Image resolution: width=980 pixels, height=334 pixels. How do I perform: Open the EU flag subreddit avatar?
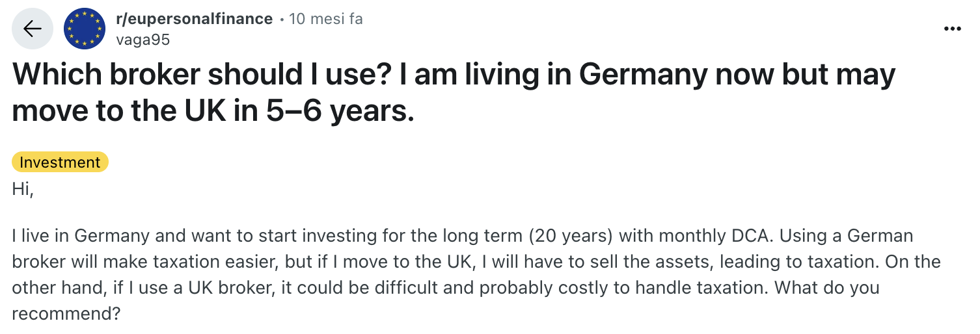(85, 29)
